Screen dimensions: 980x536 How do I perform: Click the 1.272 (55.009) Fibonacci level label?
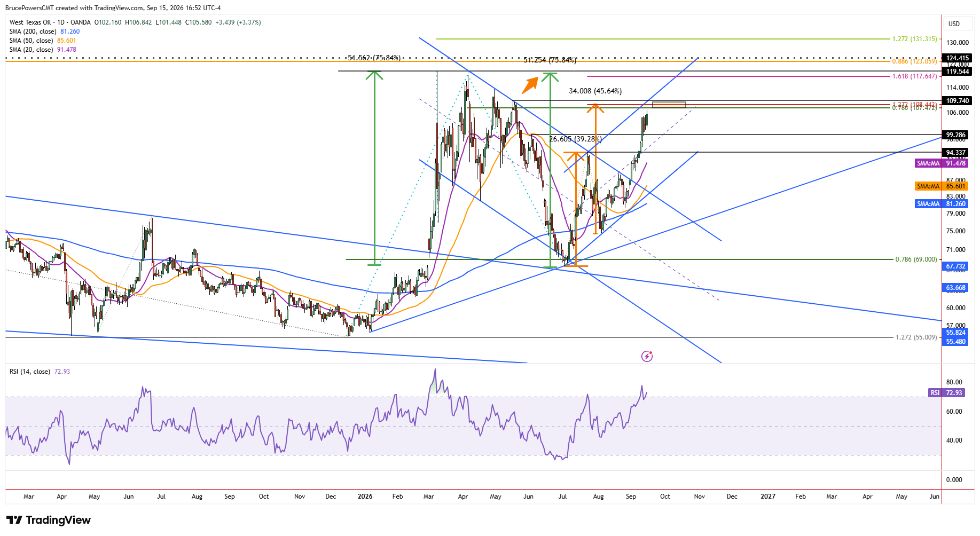(x=916, y=337)
